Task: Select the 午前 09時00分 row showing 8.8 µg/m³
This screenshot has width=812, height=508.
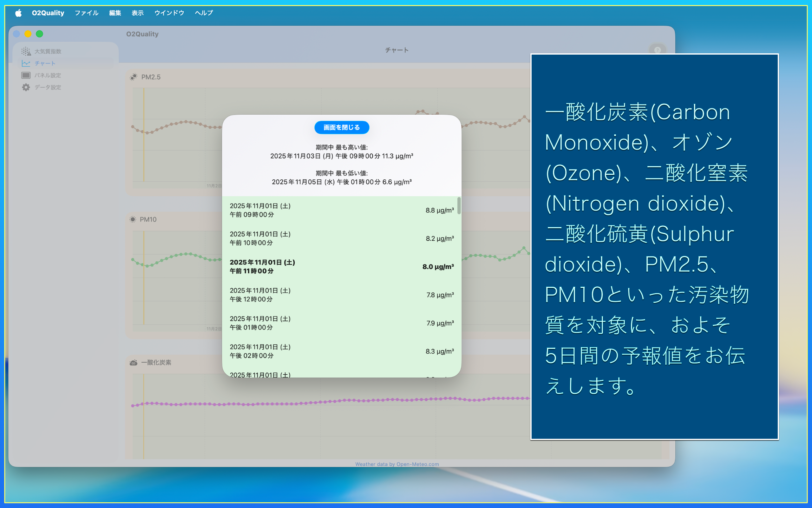Action: click(342, 210)
